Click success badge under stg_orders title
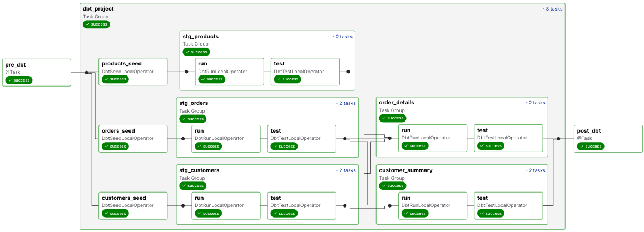Image resolution: width=644 pixels, height=232 pixels. tap(193, 119)
